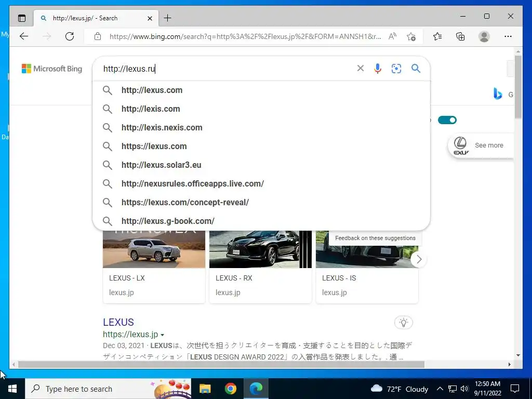View site information lock icon

point(98,36)
